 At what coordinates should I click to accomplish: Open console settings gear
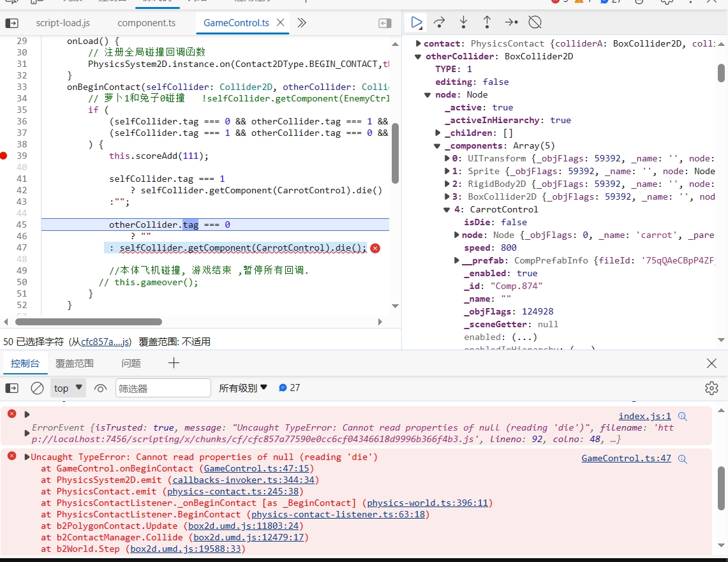(711, 388)
